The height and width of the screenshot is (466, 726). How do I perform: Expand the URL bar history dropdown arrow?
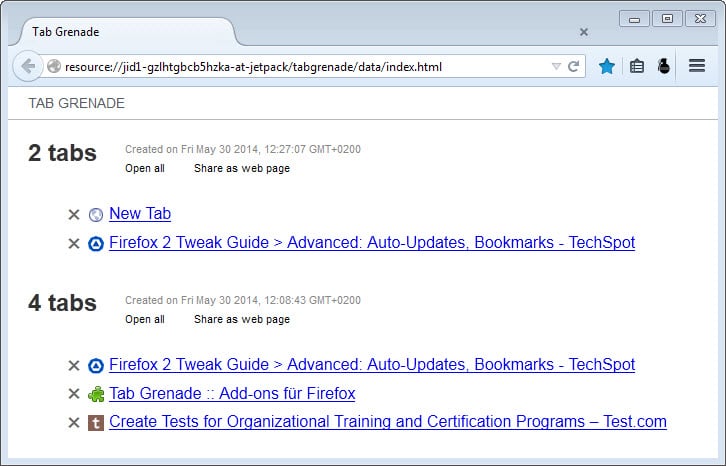(556, 67)
